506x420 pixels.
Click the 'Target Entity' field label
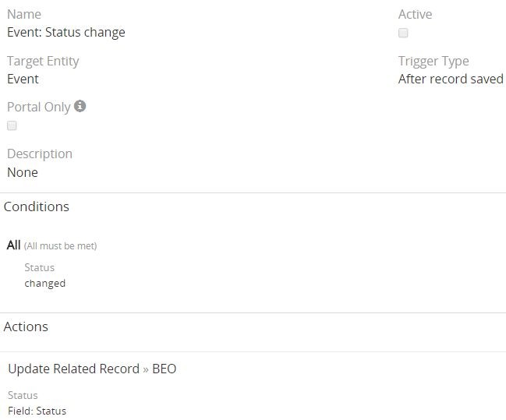click(x=43, y=61)
